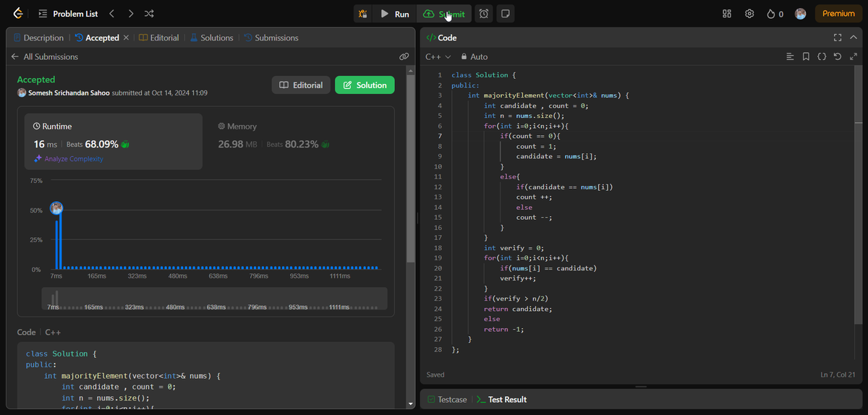This screenshot has height=415, width=868.
Task: Click the gray Editorial button
Action: click(x=301, y=85)
